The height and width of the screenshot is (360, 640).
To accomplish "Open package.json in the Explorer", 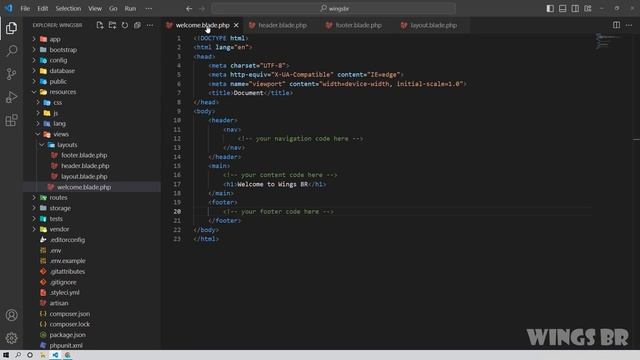I will [67, 335].
